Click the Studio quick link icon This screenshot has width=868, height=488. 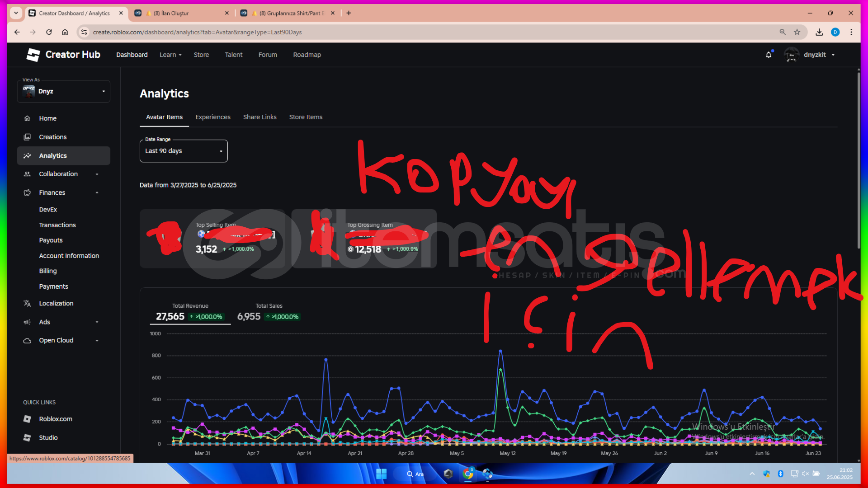(x=27, y=438)
